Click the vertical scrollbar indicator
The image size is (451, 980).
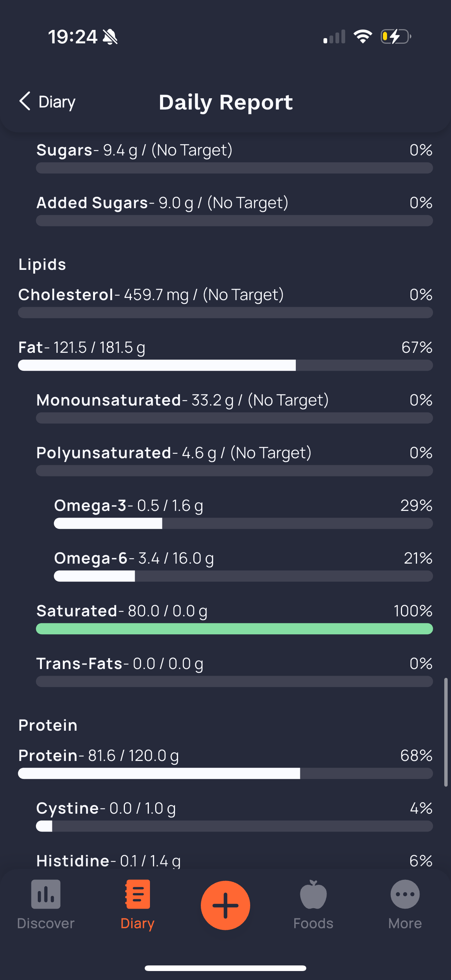pyautogui.click(x=446, y=732)
